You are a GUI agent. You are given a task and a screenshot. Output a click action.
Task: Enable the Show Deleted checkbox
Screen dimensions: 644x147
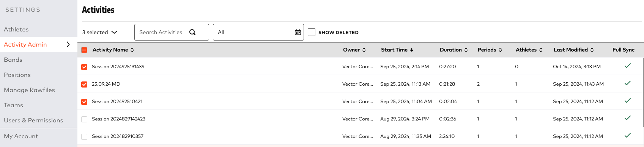tap(312, 32)
